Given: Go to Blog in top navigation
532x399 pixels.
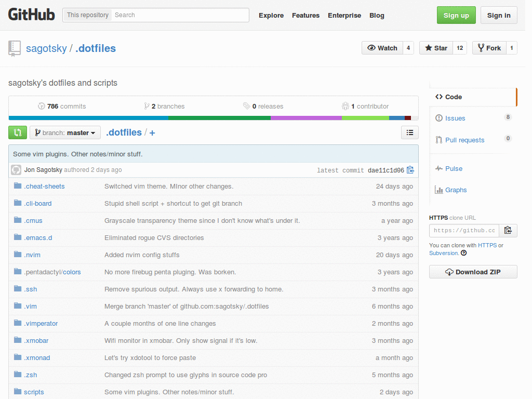Looking at the screenshot, I should point(377,15).
